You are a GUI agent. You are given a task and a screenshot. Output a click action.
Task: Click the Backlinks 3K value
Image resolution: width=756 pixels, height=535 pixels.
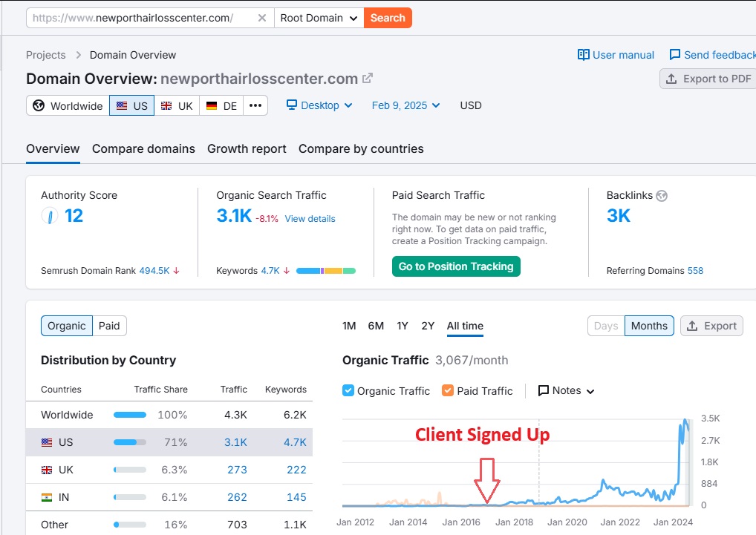click(x=619, y=216)
